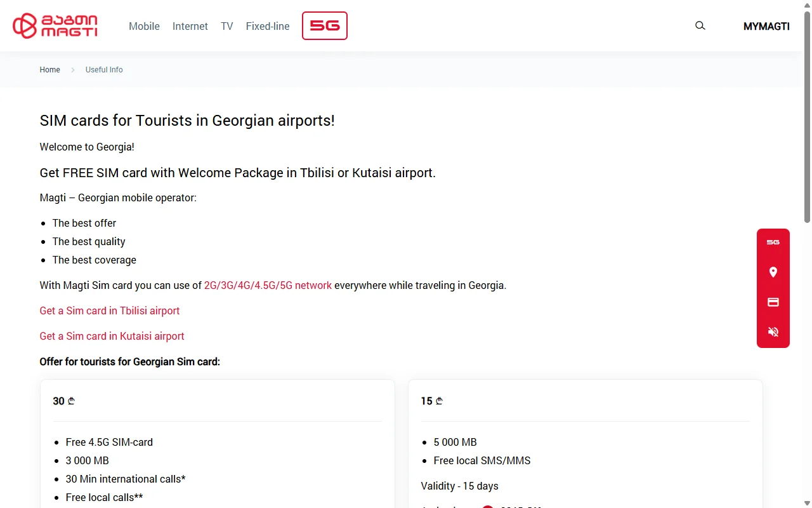Go to MYMAGTI account
Image resolution: width=812 pixels, height=508 pixels.
coord(766,26)
